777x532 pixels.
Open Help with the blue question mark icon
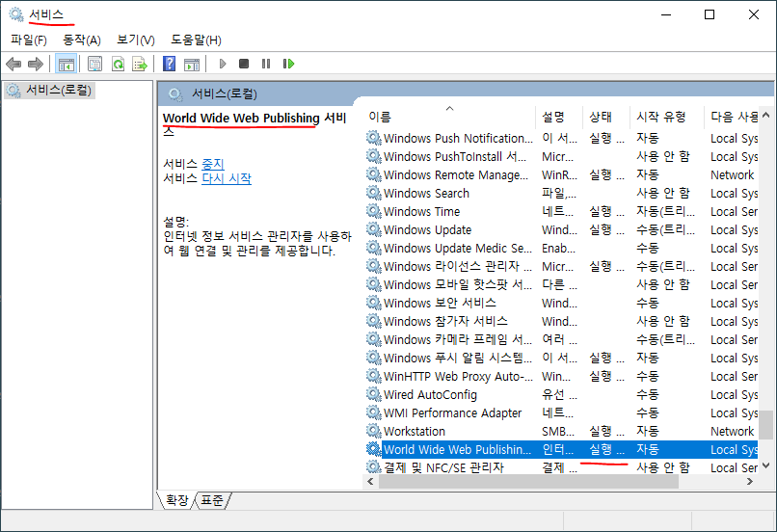pos(169,64)
